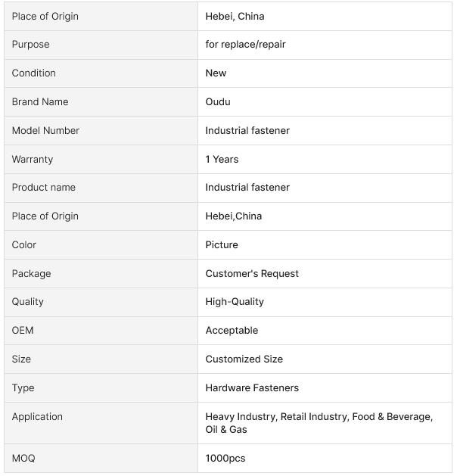Select the 'Condition' row label
This screenshot has height=476, width=457.
point(34,73)
